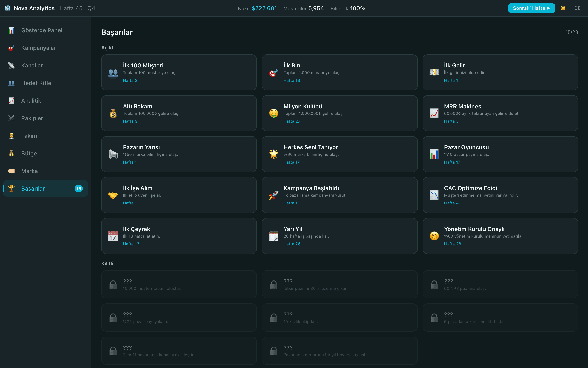Click the Müşteriler 5,954 stat
The image size is (588, 368).
click(x=303, y=8)
